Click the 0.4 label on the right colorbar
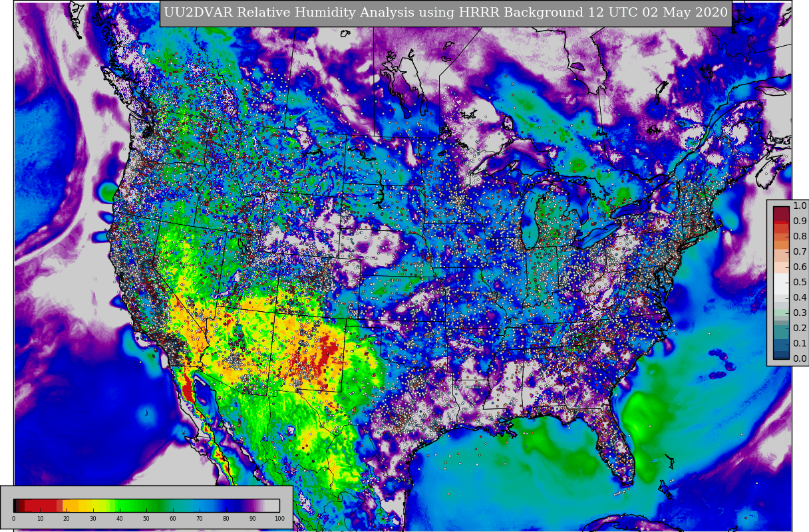Viewport: 809px width, 532px height. tap(800, 297)
